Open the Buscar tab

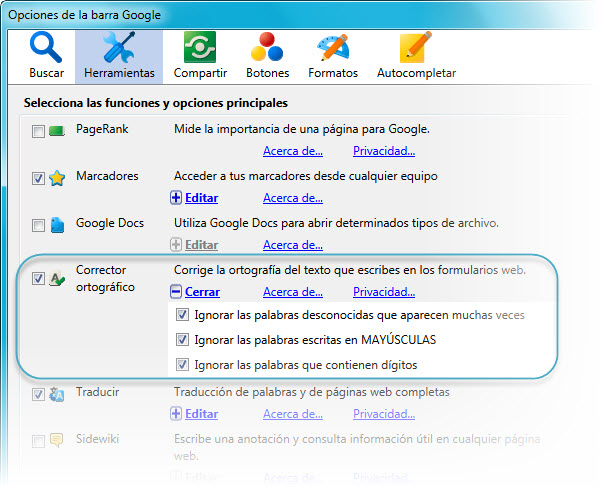[46, 57]
